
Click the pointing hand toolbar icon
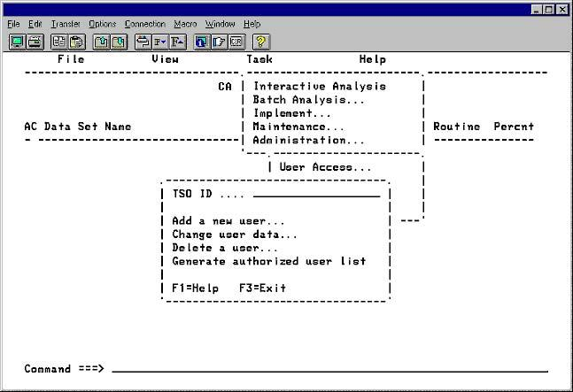point(219,42)
